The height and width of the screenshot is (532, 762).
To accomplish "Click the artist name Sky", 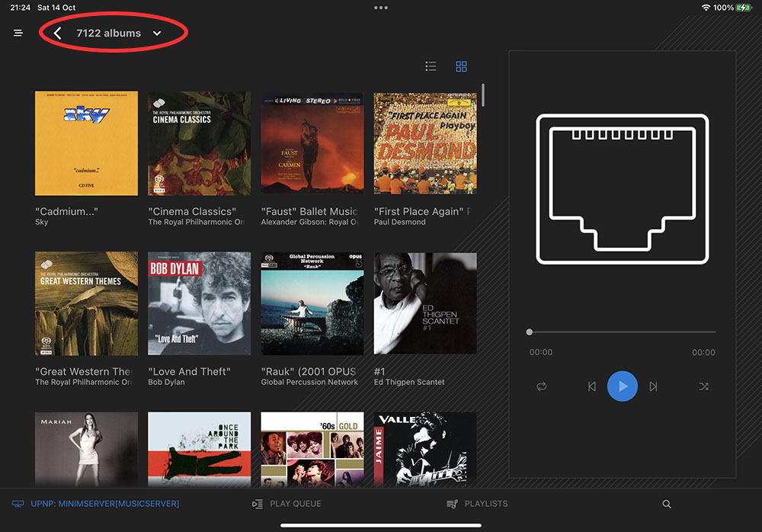I will [x=42, y=223].
